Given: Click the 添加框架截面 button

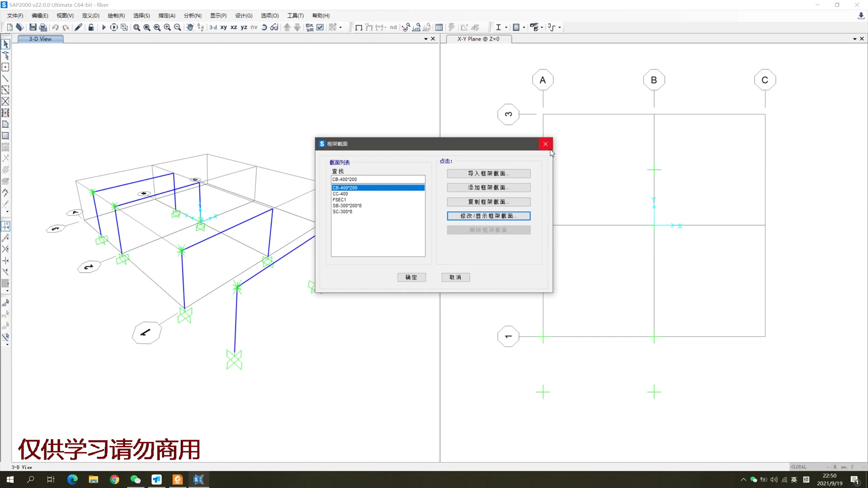Looking at the screenshot, I should click(488, 188).
